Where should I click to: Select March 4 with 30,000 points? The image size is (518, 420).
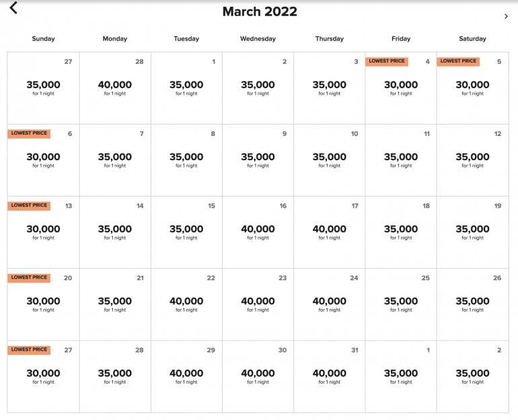pos(401,87)
